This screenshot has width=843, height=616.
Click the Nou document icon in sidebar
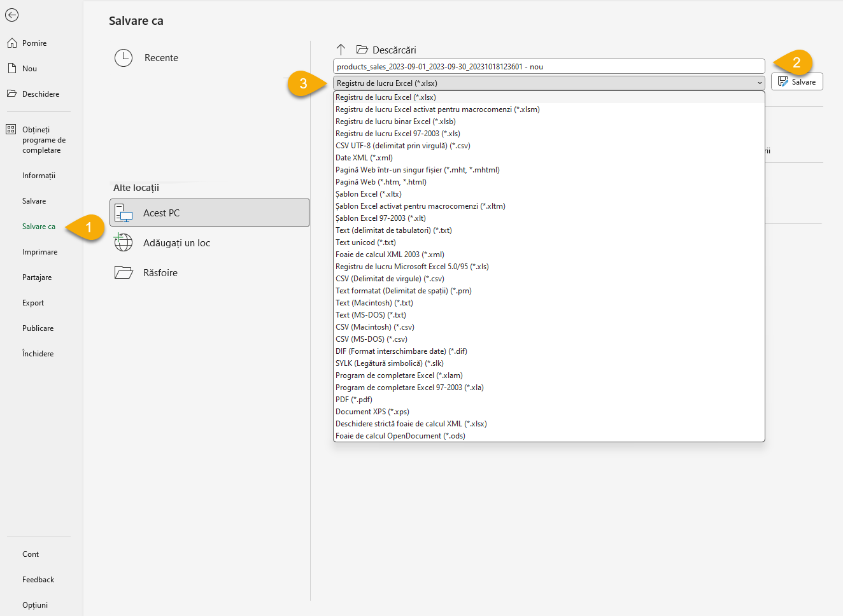point(11,68)
